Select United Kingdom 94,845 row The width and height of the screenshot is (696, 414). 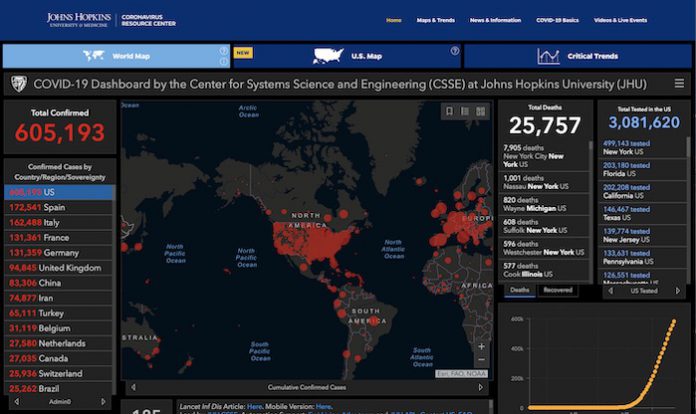(58, 268)
